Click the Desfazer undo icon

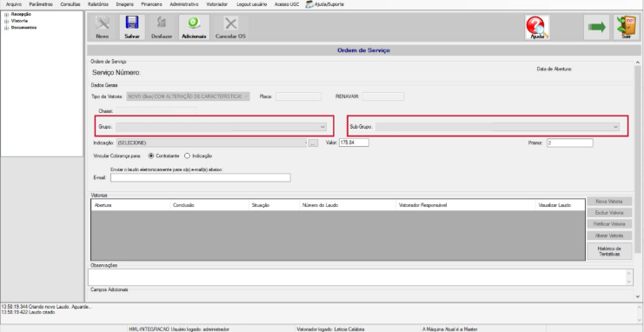pyautogui.click(x=162, y=28)
